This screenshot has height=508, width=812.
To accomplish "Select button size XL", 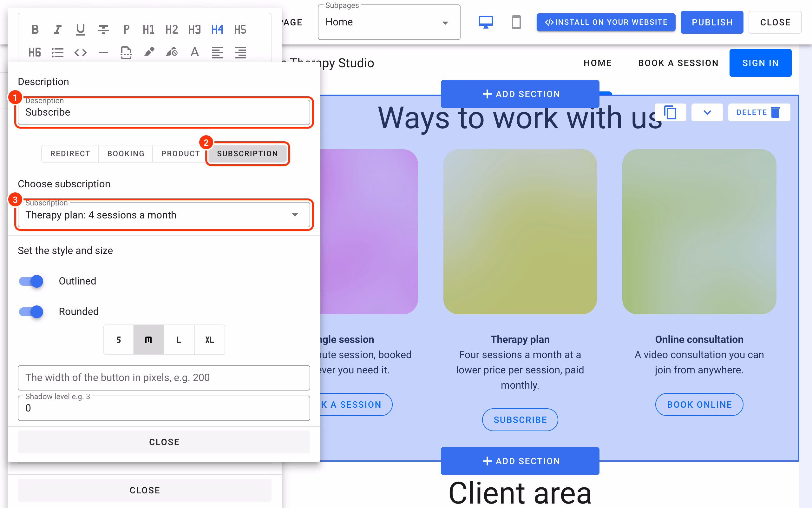I will click(209, 340).
